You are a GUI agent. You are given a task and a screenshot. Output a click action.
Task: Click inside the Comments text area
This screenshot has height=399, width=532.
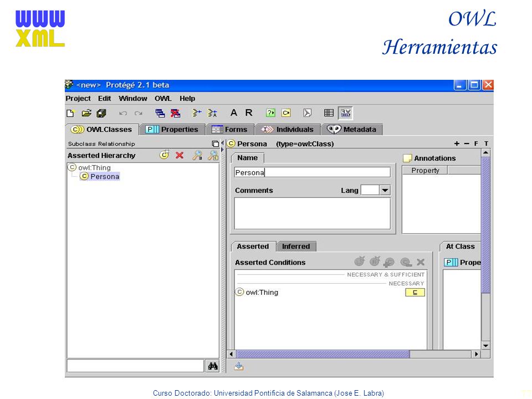coord(312,213)
